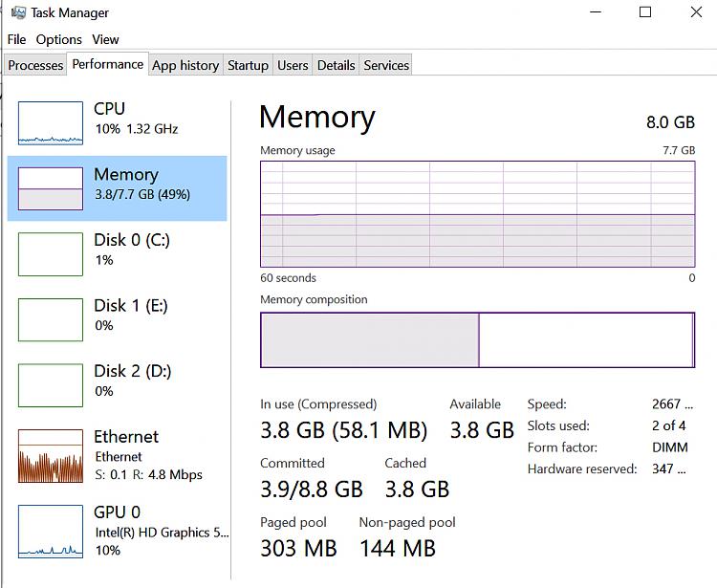Switch to the Startup tab
Screen dimensions: 717x588
tap(248, 65)
